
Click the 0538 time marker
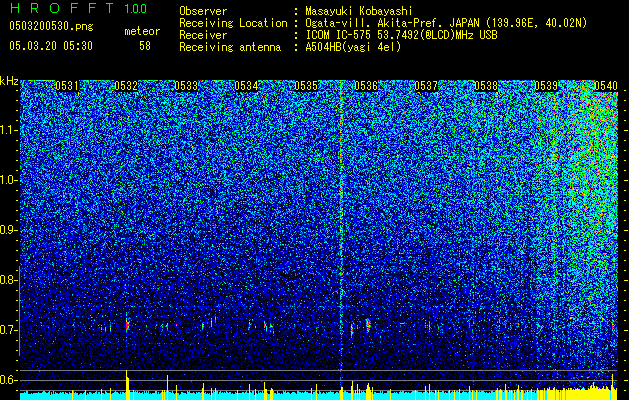[x=486, y=86]
